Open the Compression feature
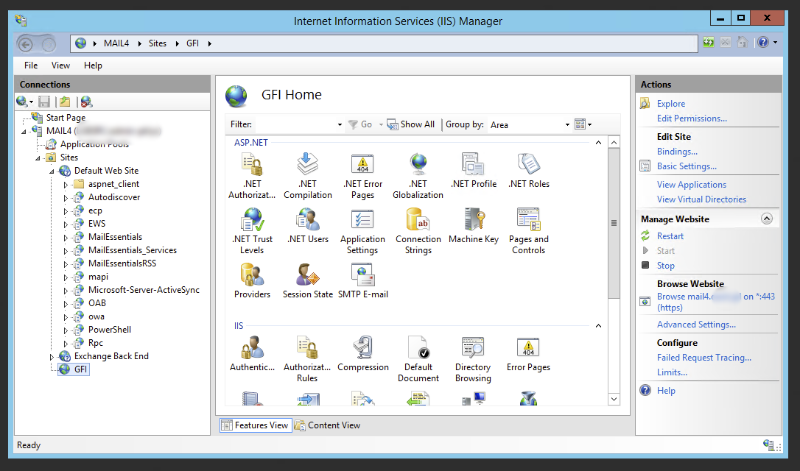The height and width of the screenshot is (471, 800). 363,354
